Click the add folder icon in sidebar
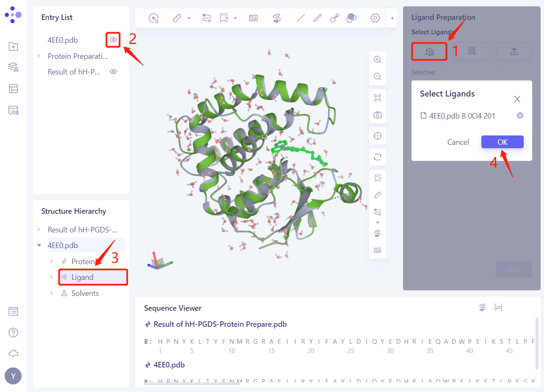Viewport: 544px width, 392px height. (13, 46)
